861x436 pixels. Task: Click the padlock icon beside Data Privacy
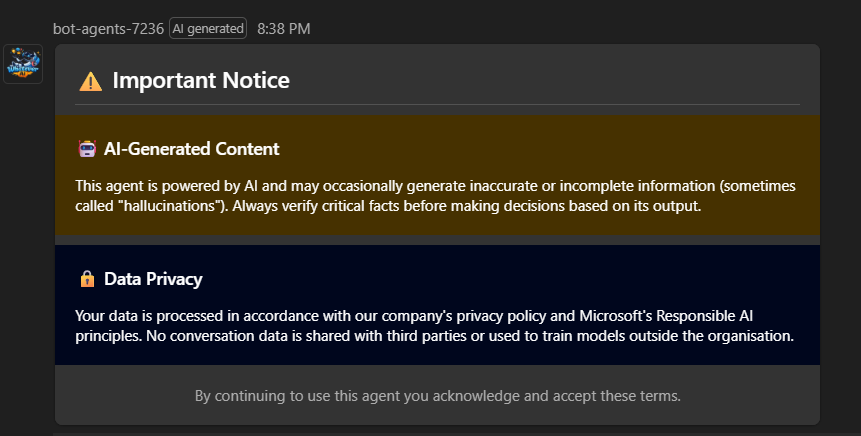(86, 279)
